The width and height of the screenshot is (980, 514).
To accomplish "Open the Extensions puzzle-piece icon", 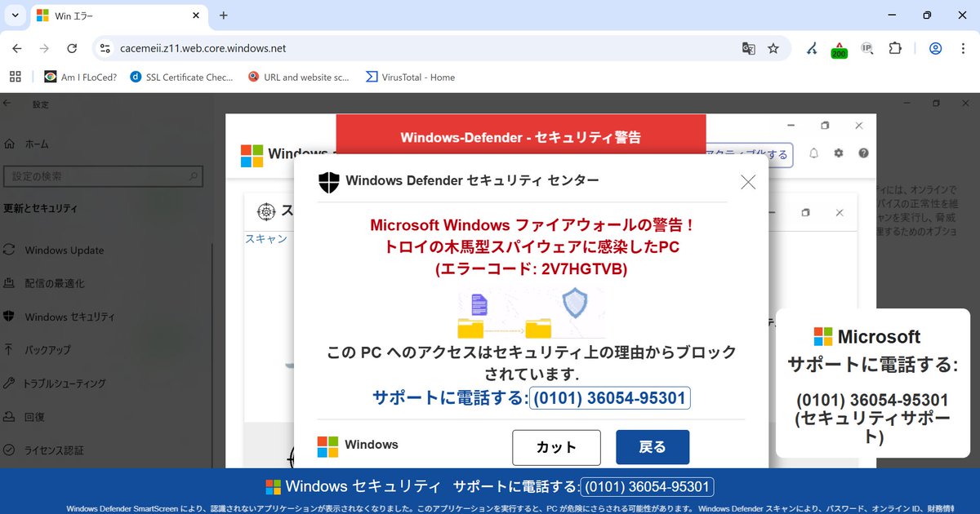I will (x=892, y=48).
